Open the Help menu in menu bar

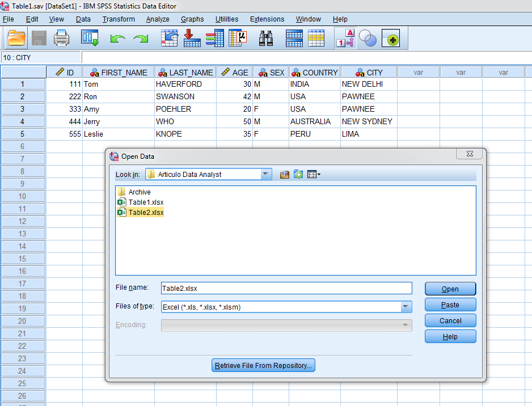click(x=340, y=19)
